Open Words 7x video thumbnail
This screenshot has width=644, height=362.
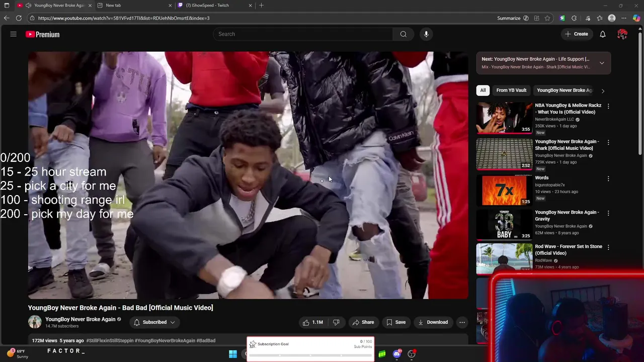coord(504,190)
